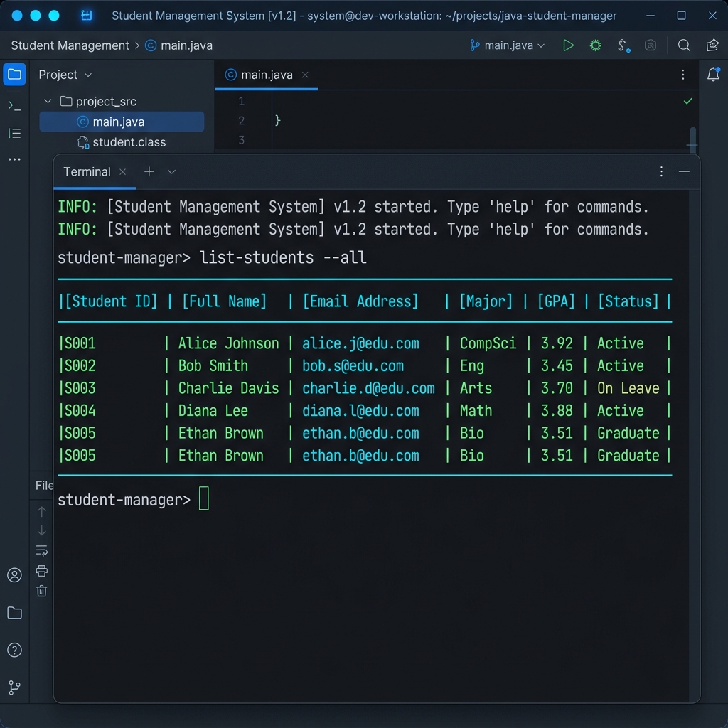The width and height of the screenshot is (728, 728).
Task: Close the main.java editor tab
Action: (x=305, y=75)
